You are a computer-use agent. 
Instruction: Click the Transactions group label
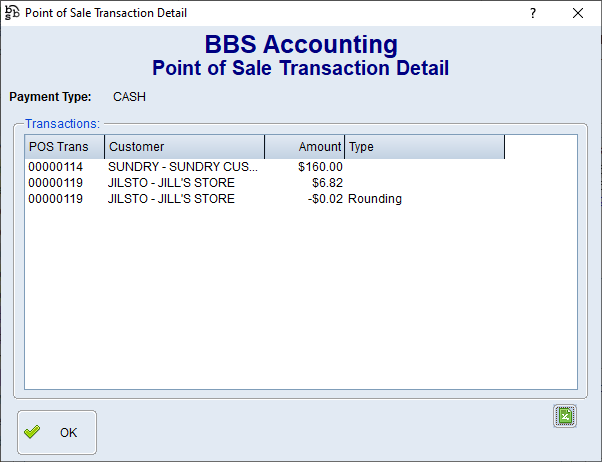click(62, 124)
